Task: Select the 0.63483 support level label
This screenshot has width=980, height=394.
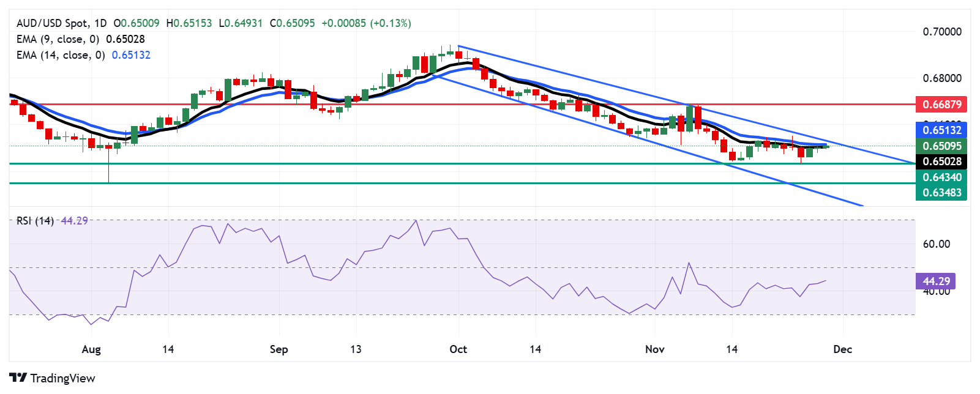Action: pyautogui.click(x=942, y=193)
